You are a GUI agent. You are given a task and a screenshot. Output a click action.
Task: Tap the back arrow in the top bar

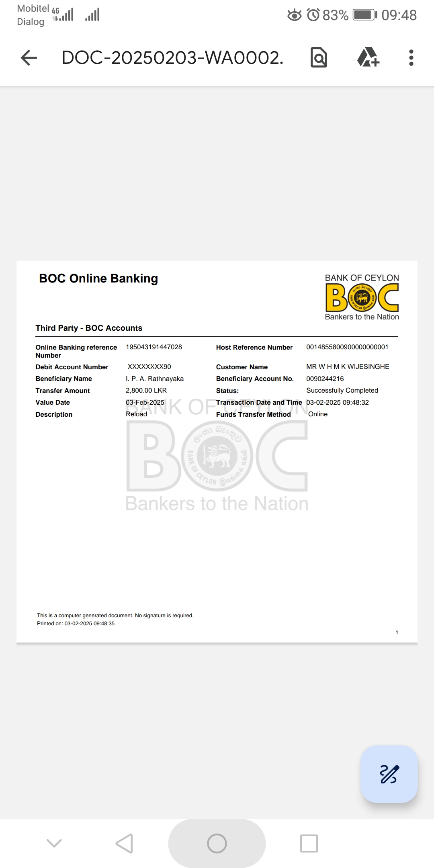(29, 58)
